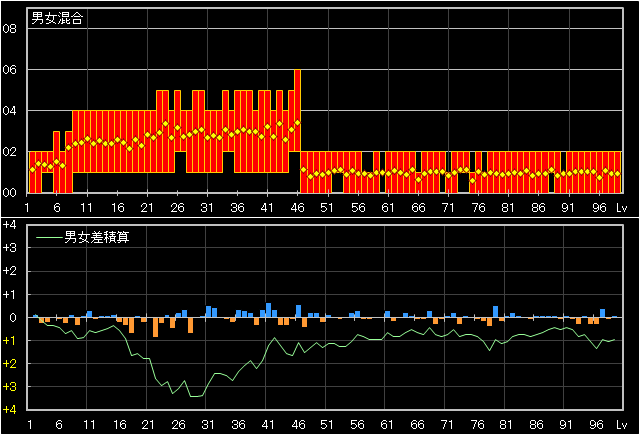Viewport: 640px width, 435px height.
Task: Click level 26 on upper chart x-axis
Action: (x=177, y=208)
